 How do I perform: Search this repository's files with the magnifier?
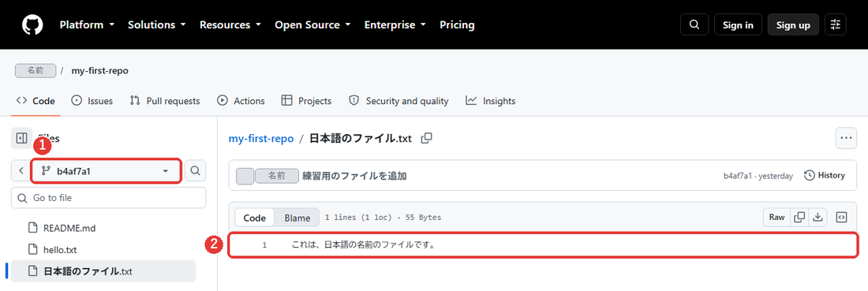point(195,171)
